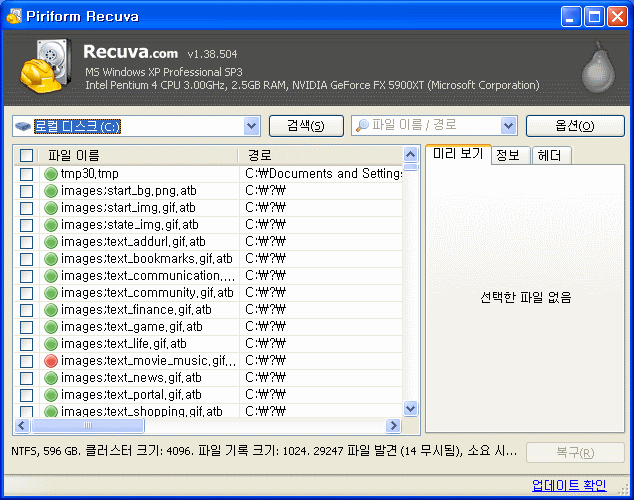Check the box for images:start_bg.png.atb
Image resolution: width=634 pixels, height=500 pixels.
click(26, 191)
